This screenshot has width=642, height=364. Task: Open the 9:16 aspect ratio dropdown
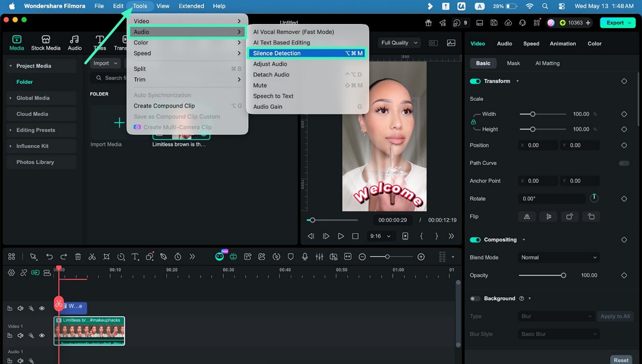pyautogui.click(x=380, y=236)
